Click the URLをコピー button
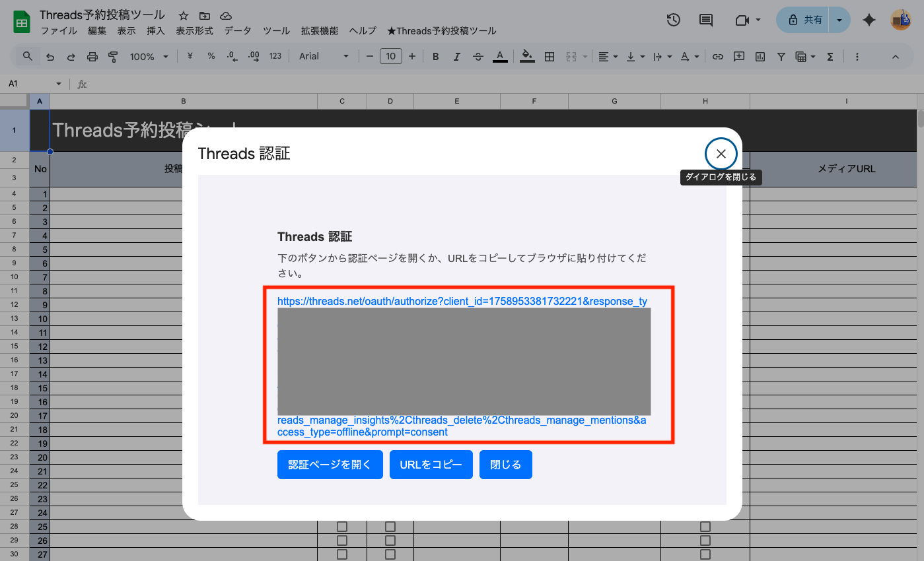 (431, 465)
